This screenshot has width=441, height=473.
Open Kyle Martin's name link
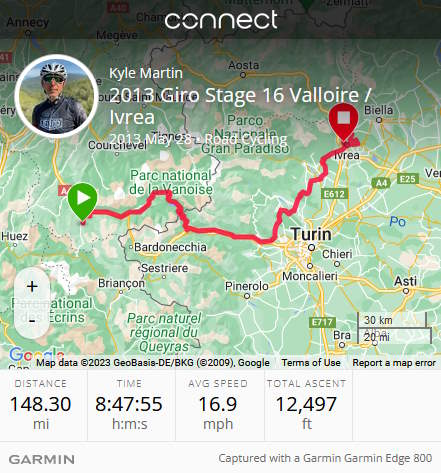coord(146,73)
